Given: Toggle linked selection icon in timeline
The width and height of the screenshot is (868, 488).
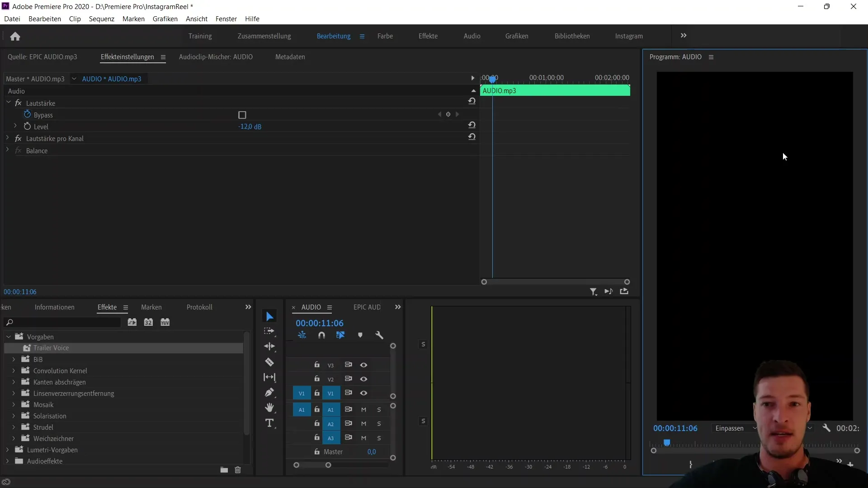Looking at the screenshot, I should click(x=340, y=335).
